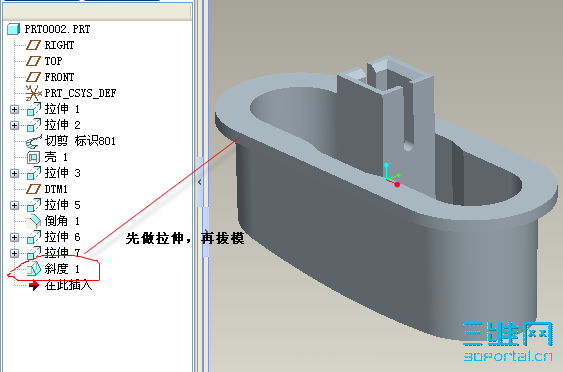Select the 拉伸 1 label

62,109
